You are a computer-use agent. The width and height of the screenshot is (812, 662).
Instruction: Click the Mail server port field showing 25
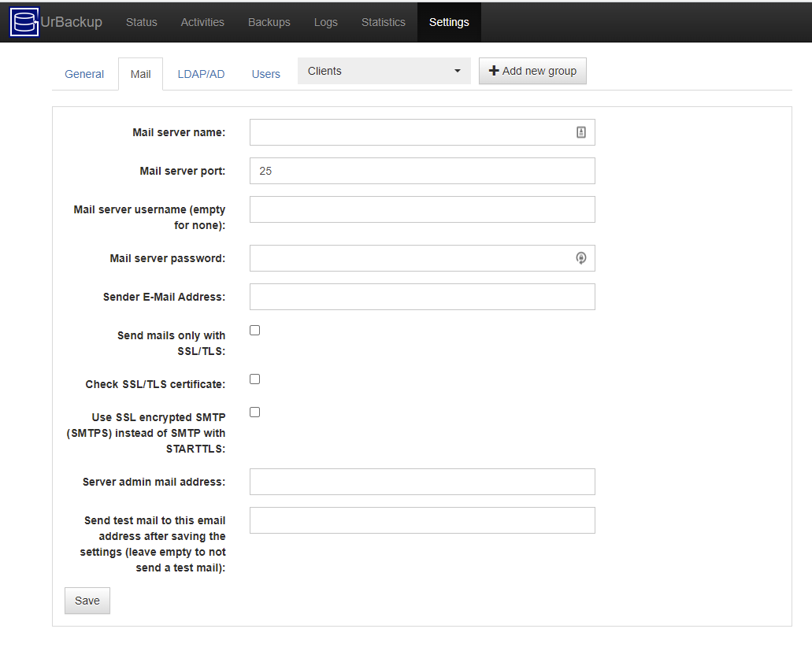click(422, 171)
